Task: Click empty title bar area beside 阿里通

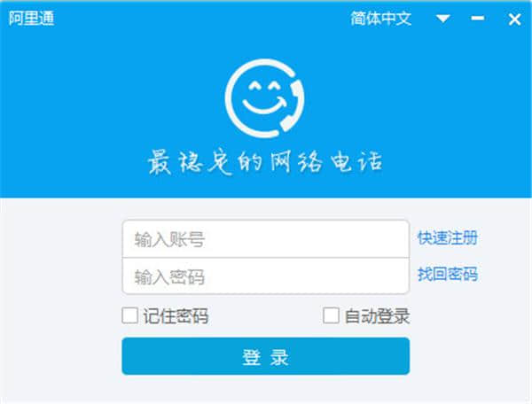Action: point(200,19)
